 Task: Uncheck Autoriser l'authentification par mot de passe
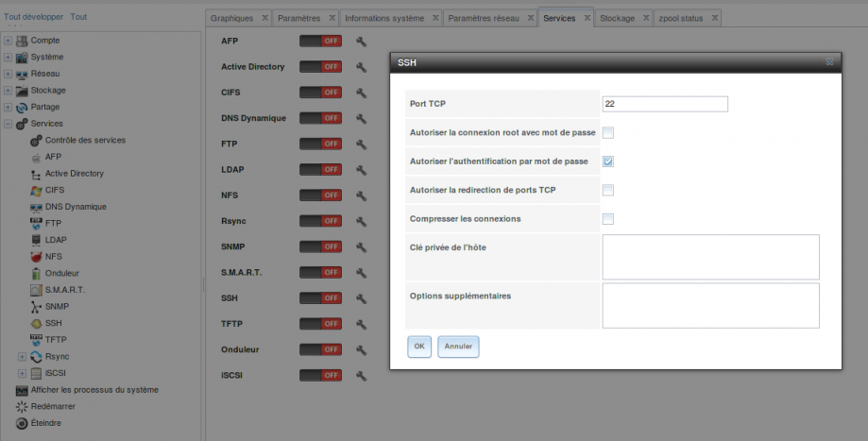[608, 161]
